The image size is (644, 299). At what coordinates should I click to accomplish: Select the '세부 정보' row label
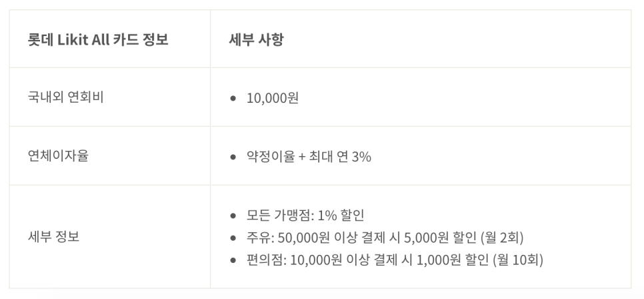(53, 237)
